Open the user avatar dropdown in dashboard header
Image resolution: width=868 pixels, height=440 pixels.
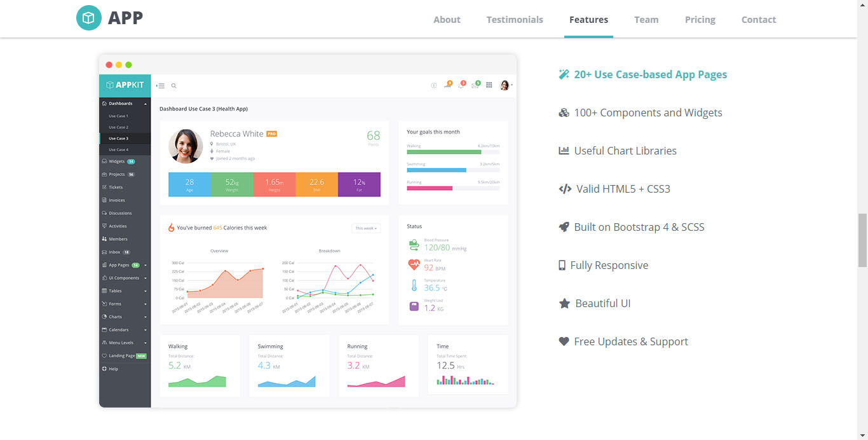click(506, 85)
